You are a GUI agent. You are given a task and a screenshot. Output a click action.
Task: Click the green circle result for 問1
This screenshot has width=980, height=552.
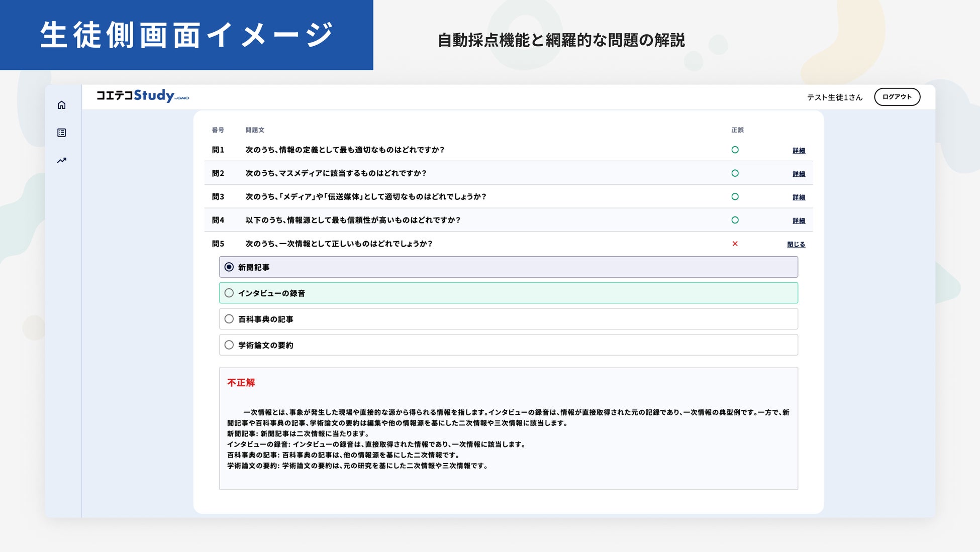point(735,150)
